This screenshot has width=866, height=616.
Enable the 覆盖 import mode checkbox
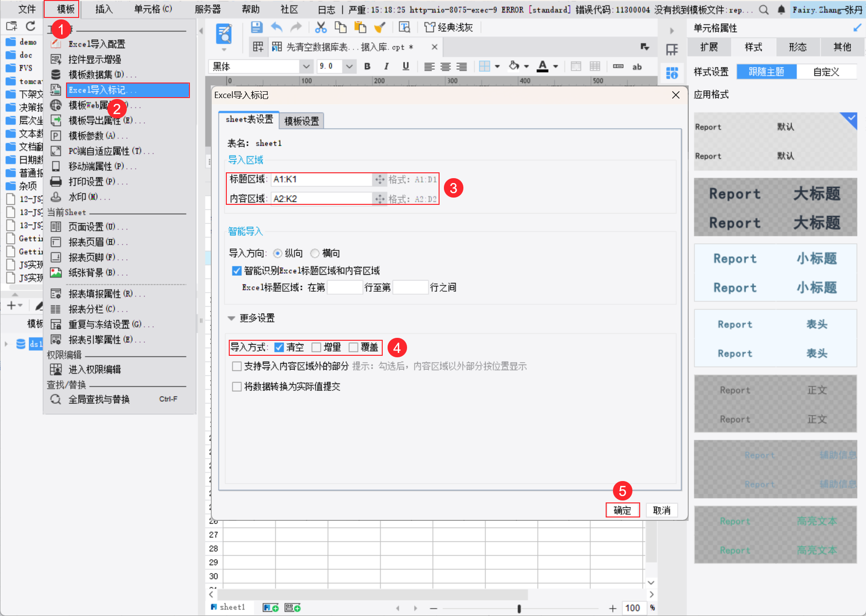point(354,347)
